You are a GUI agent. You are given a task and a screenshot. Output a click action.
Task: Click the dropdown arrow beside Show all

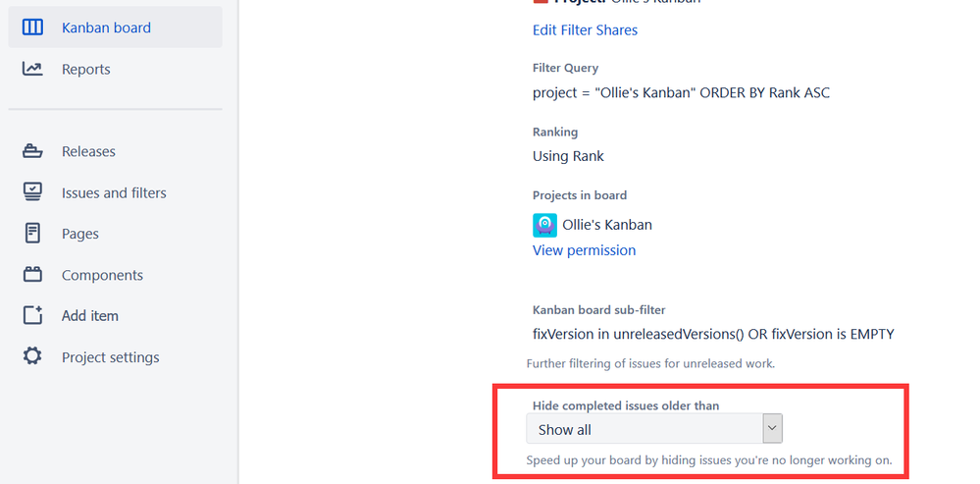pos(772,428)
